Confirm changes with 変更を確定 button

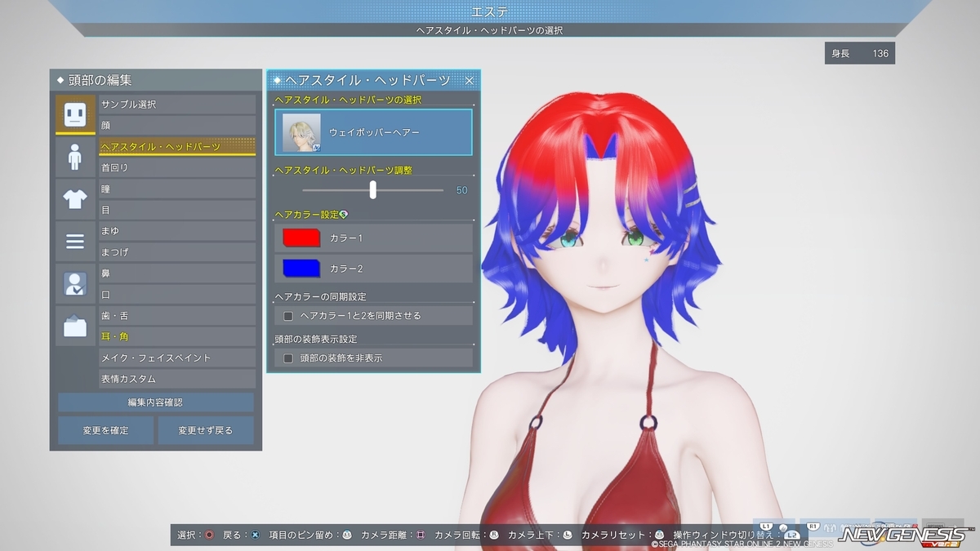(105, 430)
